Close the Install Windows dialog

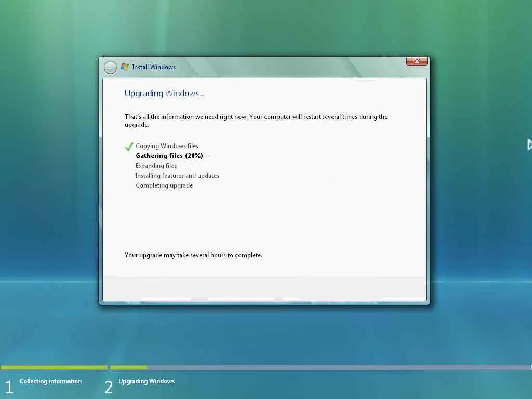coord(417,61)
